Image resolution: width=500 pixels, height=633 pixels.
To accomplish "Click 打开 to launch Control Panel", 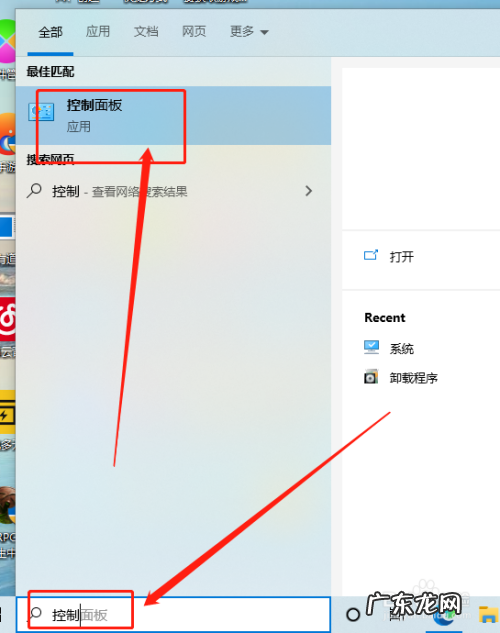I will point(402,257).
